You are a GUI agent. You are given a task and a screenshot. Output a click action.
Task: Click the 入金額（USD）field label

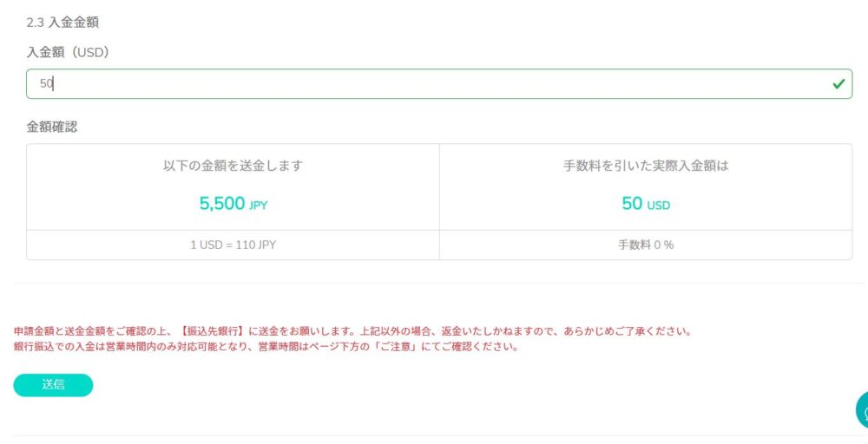[x=68, y=53]
